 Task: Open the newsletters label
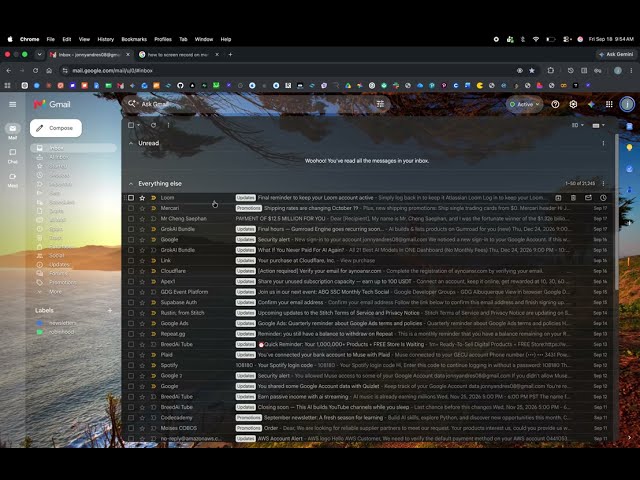tap(62, 323)
